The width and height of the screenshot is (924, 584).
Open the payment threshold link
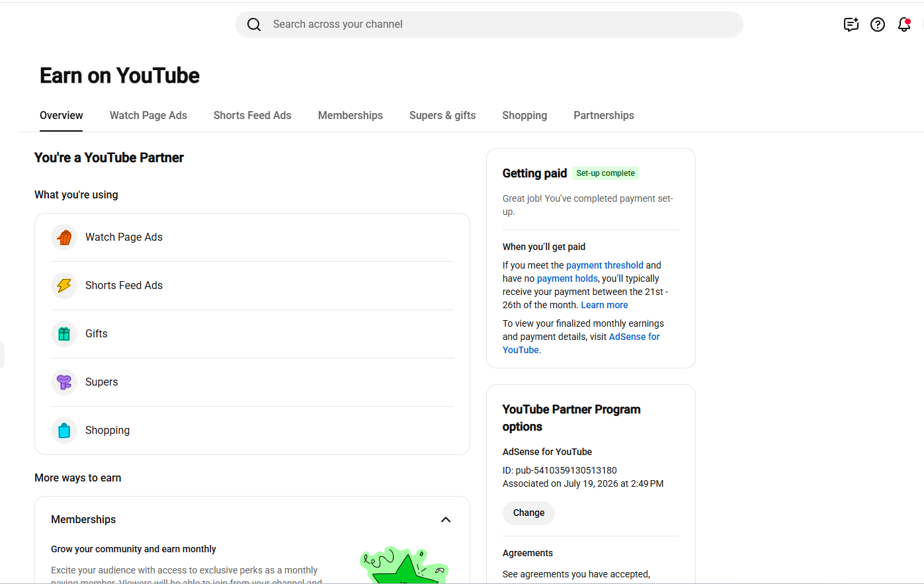click(605, 265)
